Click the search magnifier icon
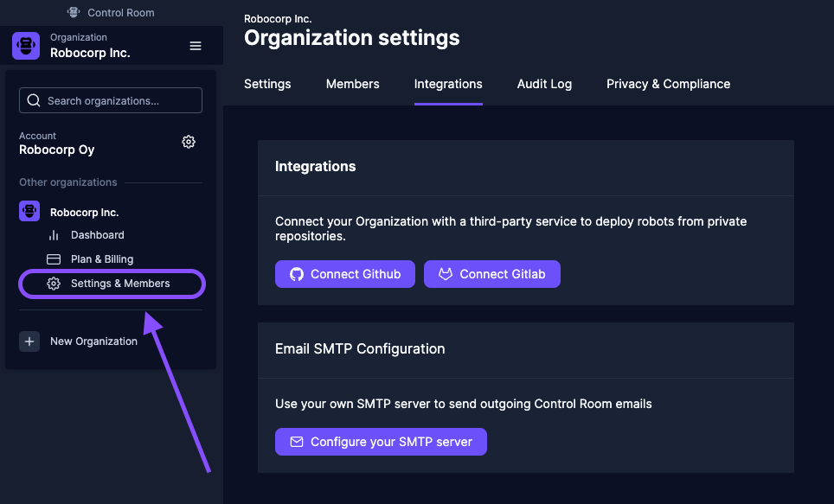The height and width of the screenshot is (504, 834). 34,100
